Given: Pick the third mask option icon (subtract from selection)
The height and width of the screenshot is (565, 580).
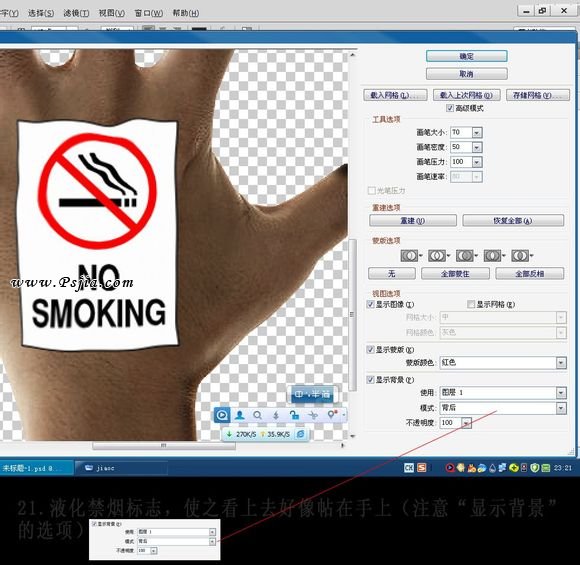Looking at the screenshot, I should (x=466, y=256).
